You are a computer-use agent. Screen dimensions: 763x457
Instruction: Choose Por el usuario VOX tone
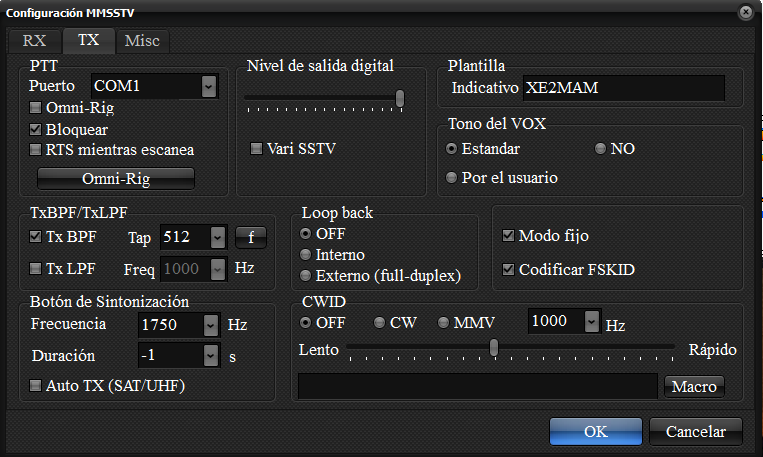point(452,178)
